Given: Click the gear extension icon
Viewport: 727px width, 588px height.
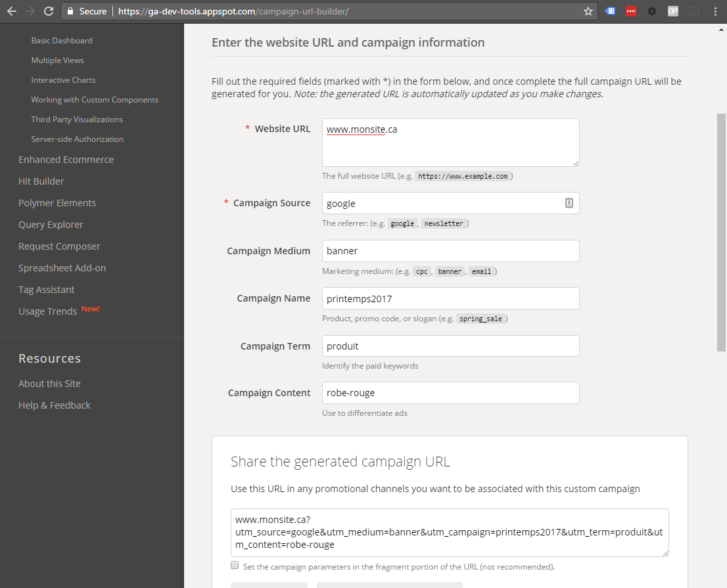Looking at the screenshot, I should pyautogui.click(x=651, y=11).
